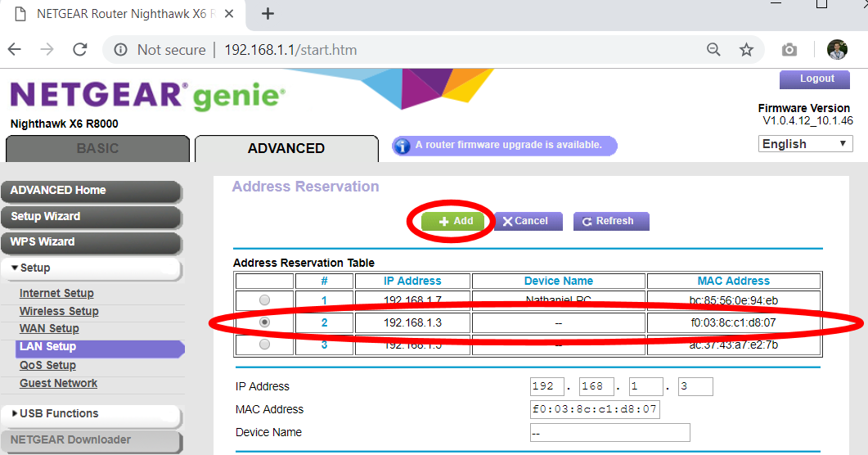Click the green Add button
868x455 pixels.
(455, 221)
